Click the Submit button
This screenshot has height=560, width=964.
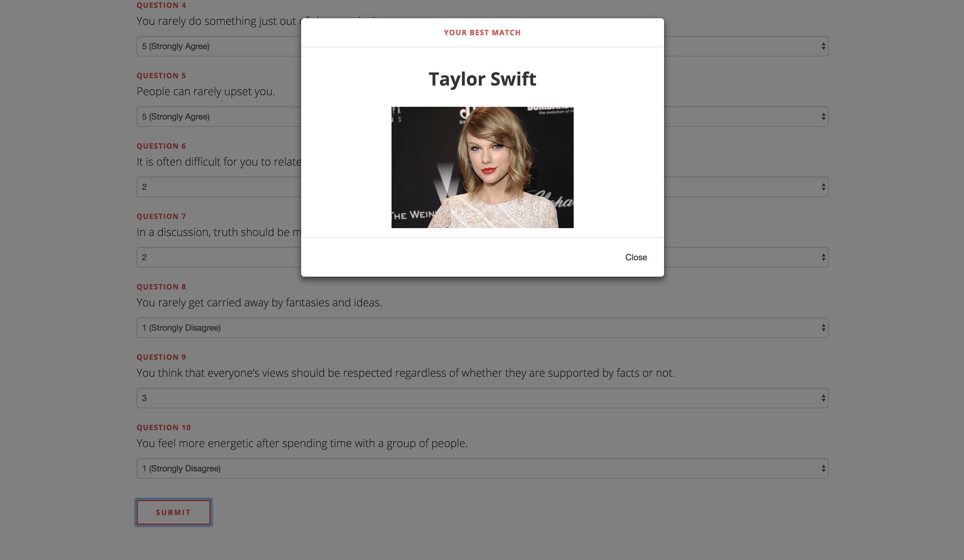pyautogui.click(x=173, y=512)
